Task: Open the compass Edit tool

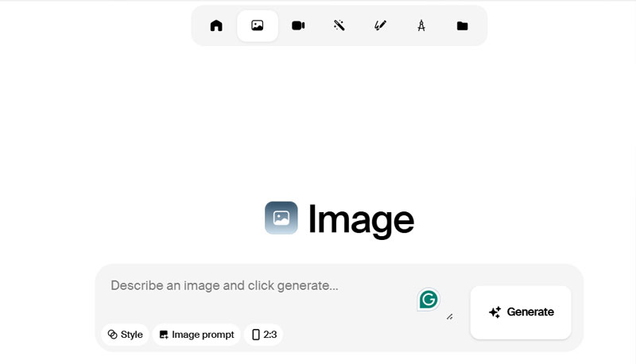Action: pos(421,25)
